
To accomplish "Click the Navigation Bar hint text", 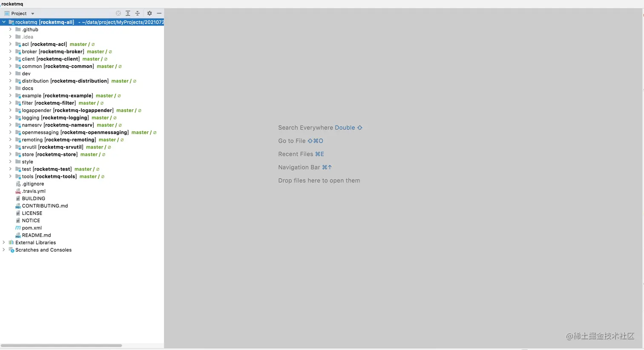I will pyautogui.click(x=299, y=167).
